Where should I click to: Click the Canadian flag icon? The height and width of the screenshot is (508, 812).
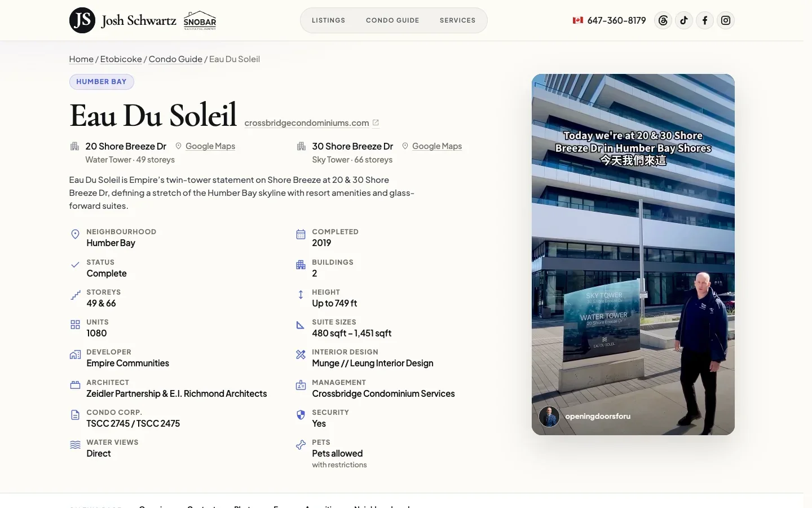(578, 20)
